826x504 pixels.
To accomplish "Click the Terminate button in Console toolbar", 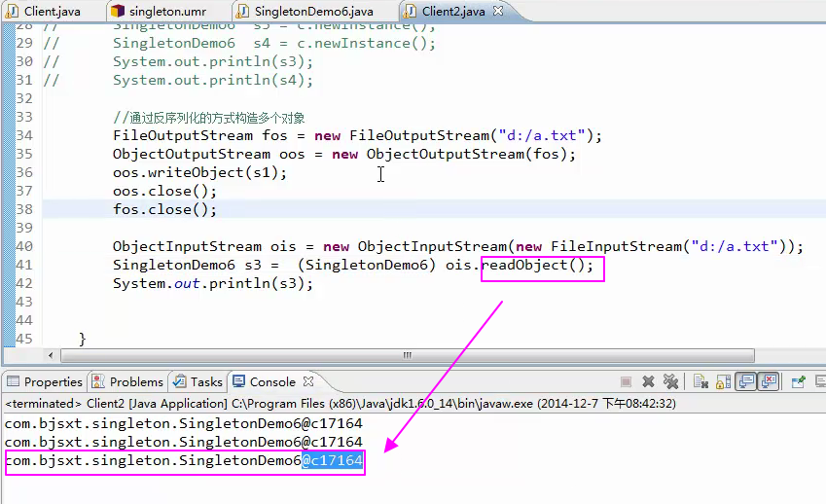I will tap(626, 381).
